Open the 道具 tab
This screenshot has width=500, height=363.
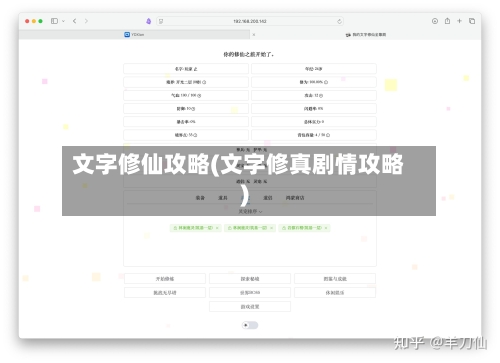click(223, 198)
